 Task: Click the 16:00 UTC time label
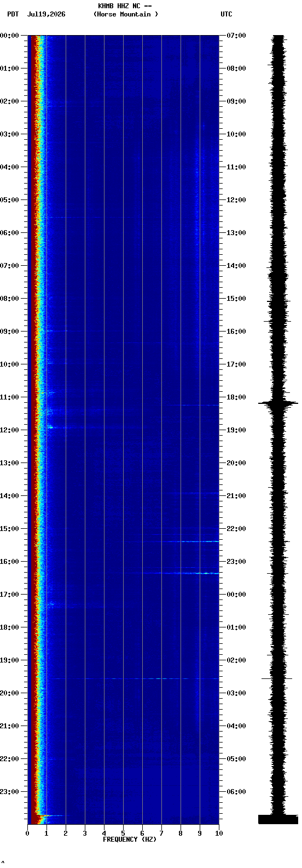click(236, 332)
